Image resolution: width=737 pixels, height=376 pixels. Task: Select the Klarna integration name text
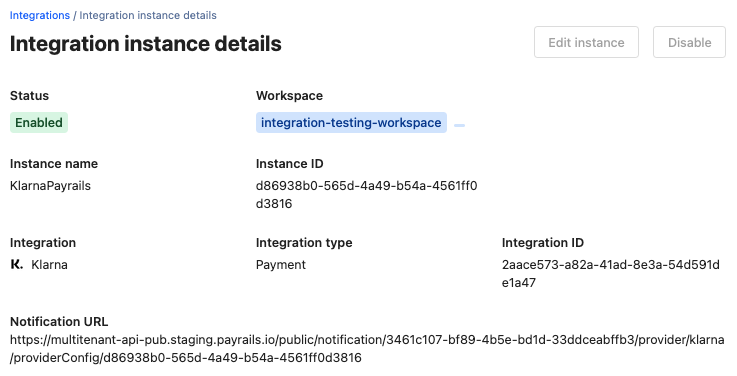(49, 265)
